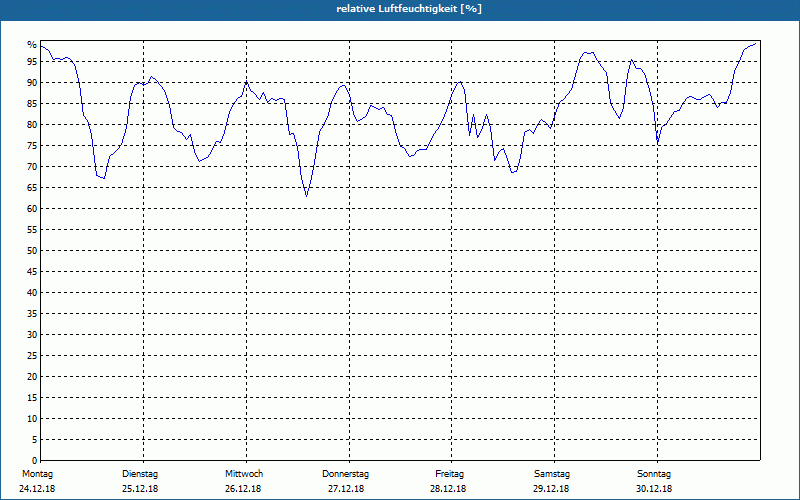
Task: Click the 75 y-axis value
Action: tap(32, 146)
